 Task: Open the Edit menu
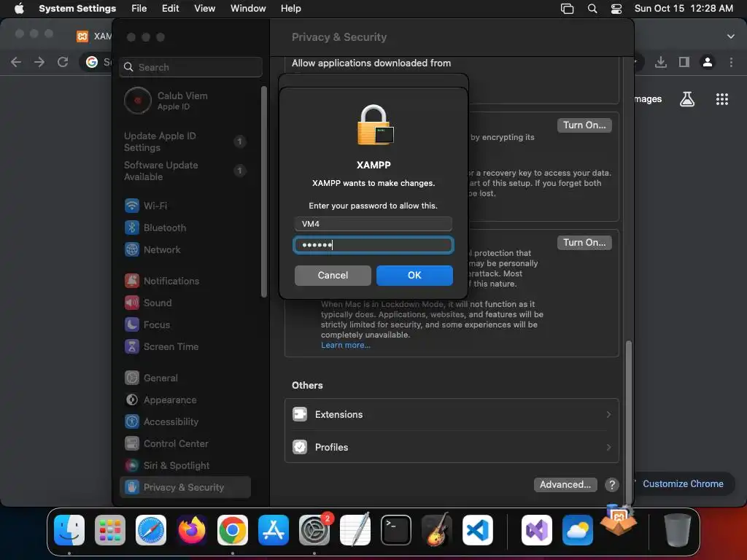click(x=170, y=8)
